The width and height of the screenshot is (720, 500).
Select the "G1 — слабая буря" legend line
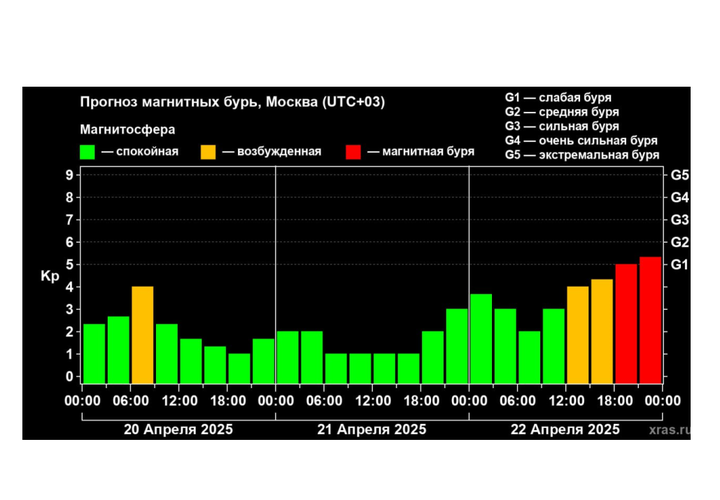pyautogui.click(x=557, y=98)
